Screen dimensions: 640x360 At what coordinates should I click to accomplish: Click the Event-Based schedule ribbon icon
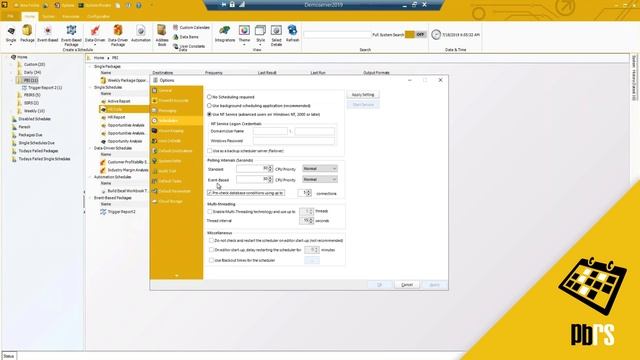coord(47,33)
